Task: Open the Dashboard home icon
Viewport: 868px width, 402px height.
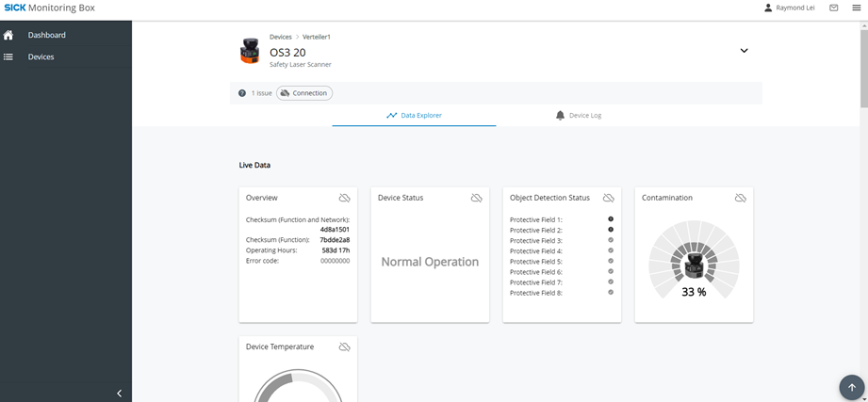Action: [x=8, y=35]
